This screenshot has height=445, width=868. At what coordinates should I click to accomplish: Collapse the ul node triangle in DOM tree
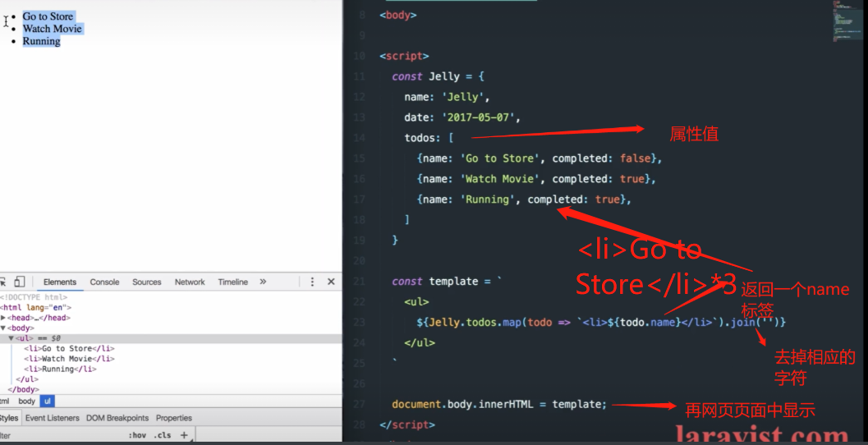[x=11, y=338]
